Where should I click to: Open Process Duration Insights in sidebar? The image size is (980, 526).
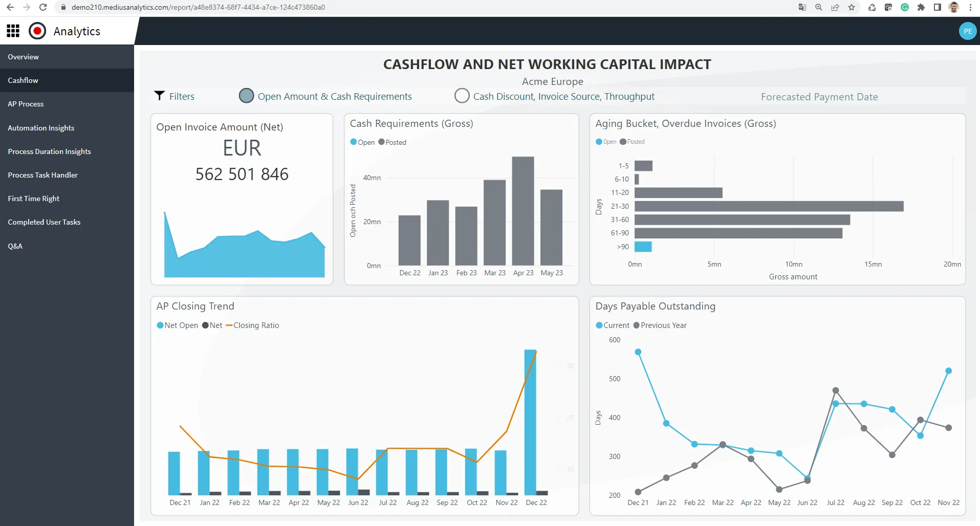(x=67, y=151)
